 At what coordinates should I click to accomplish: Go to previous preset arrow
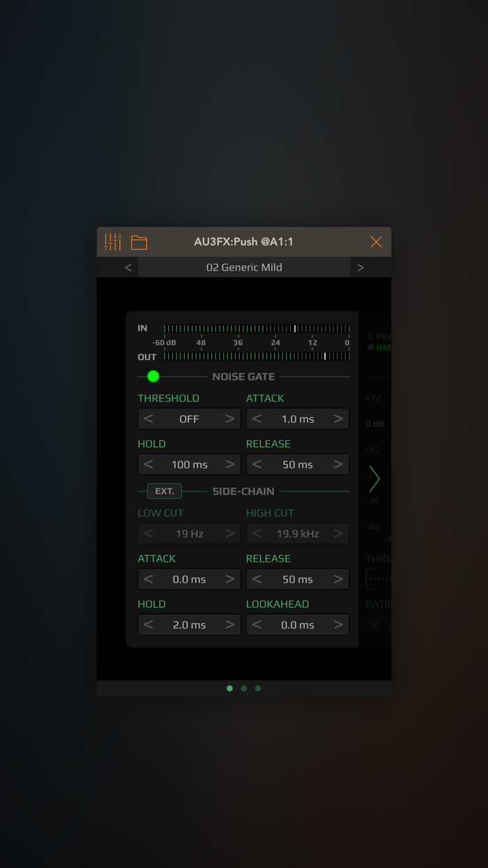128,267
